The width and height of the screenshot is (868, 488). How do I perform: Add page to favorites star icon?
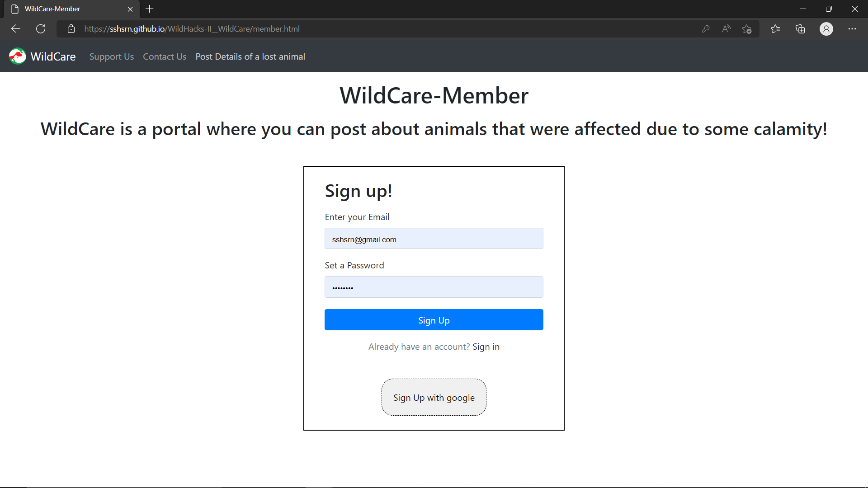coord(747,29)
